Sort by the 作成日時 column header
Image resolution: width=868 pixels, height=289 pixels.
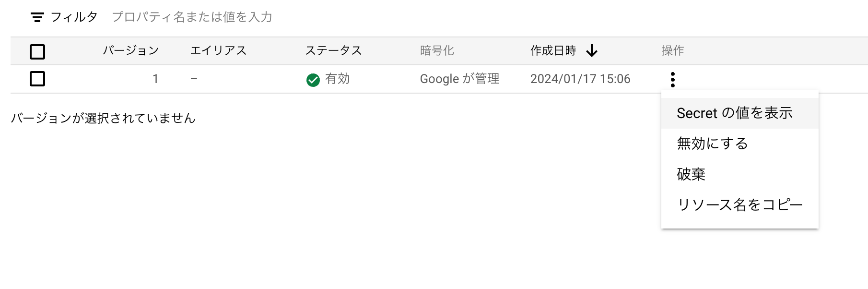point(553,51)
